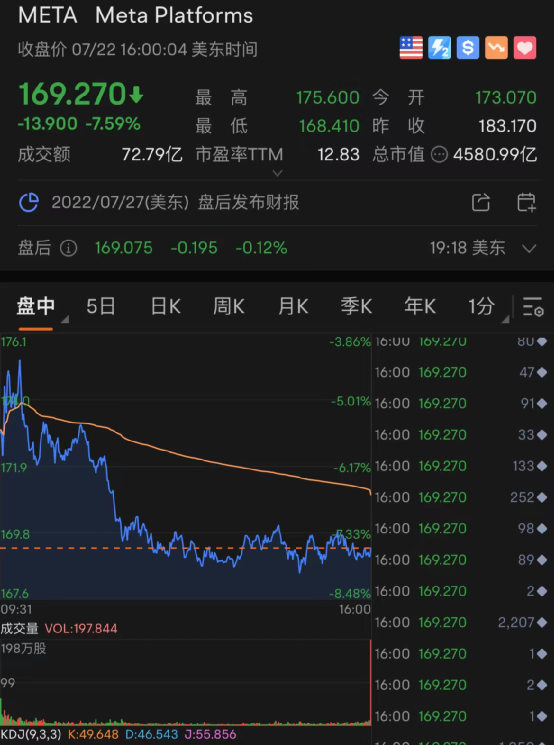Screen dimensions: 554x745
Task: Switch to the 年K tab
Action: (x=420, y=306)
